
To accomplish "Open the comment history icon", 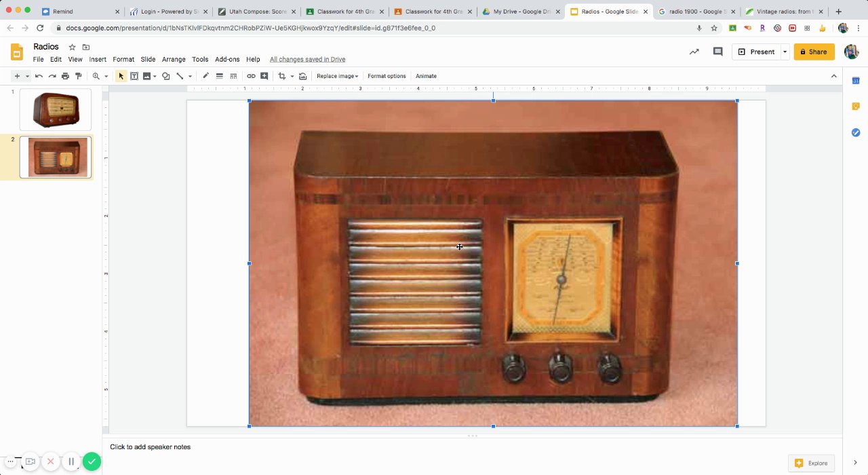I will coord(717,52).
